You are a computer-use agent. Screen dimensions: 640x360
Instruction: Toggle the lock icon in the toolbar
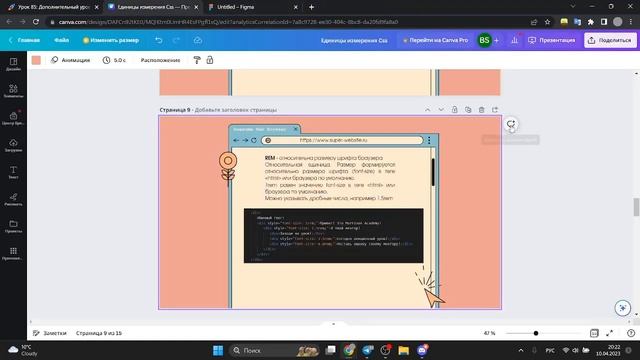click(210, 60)
